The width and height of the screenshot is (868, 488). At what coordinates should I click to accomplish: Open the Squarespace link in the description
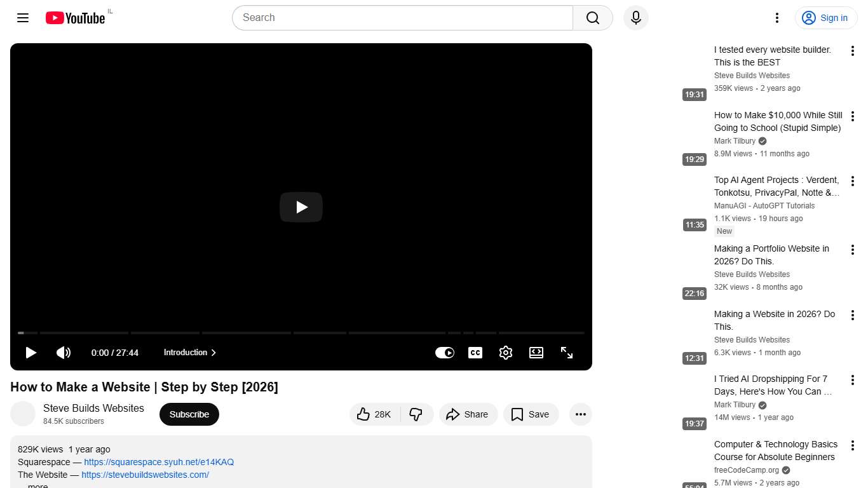(x=159, y=462)
